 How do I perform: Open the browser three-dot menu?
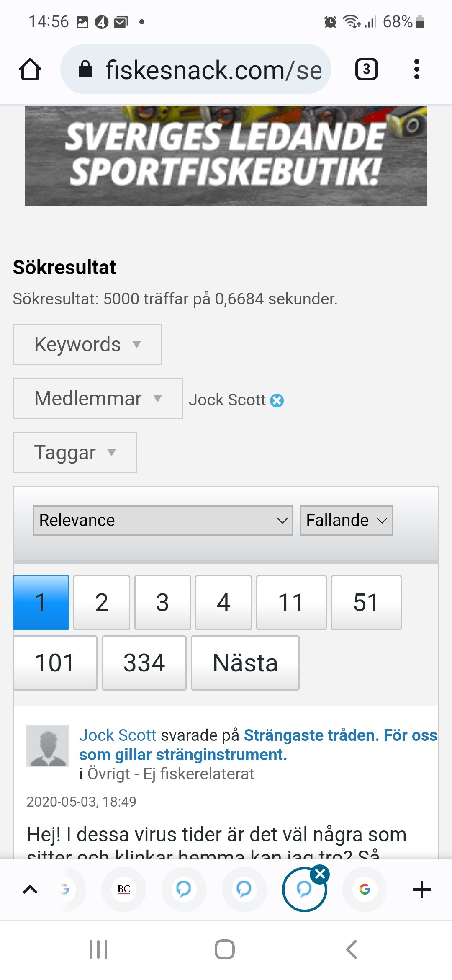pyautogui.click(x=416, y=69)
